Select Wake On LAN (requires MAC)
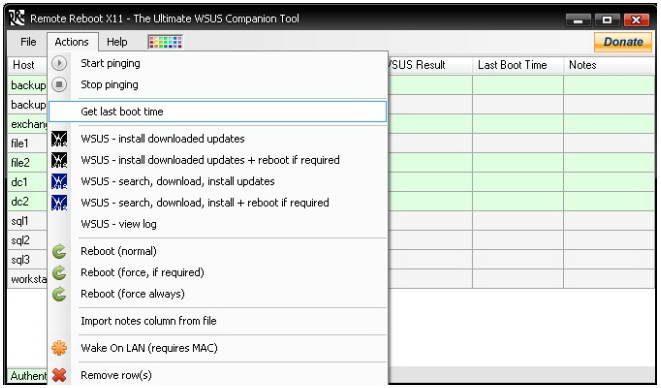This screenshot has height=388, width=661. point(218,348)
